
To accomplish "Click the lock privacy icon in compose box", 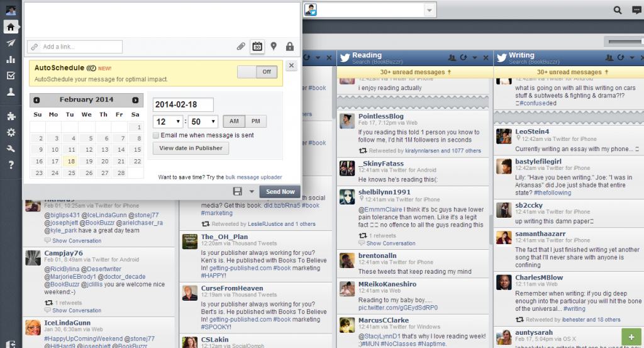I will [289, 47].
